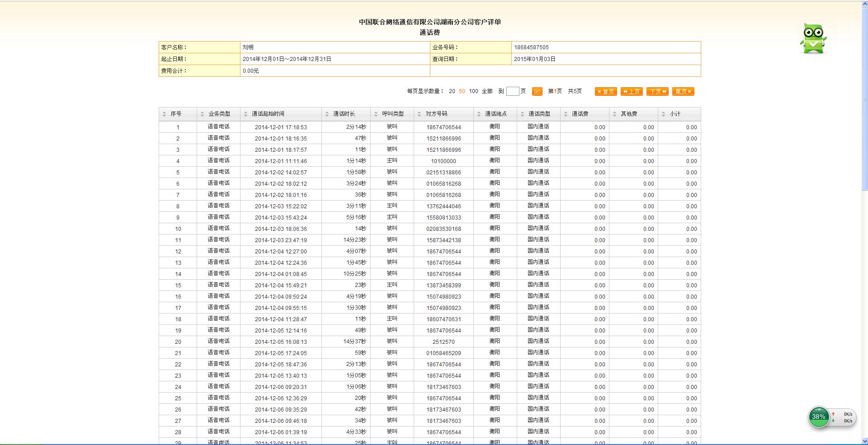868x445 pixels.
Task: Show 100 records per page
Action: click(x=473, y=91)
